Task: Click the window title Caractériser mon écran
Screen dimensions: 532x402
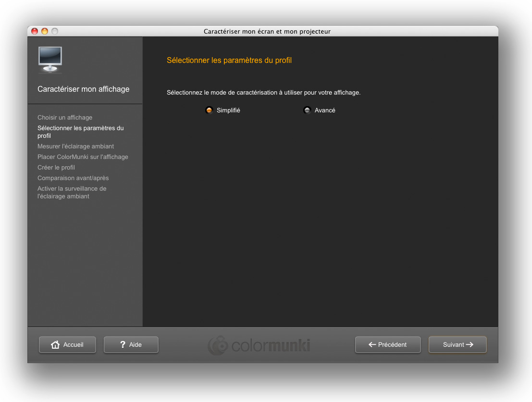Action: coord(267,31)
